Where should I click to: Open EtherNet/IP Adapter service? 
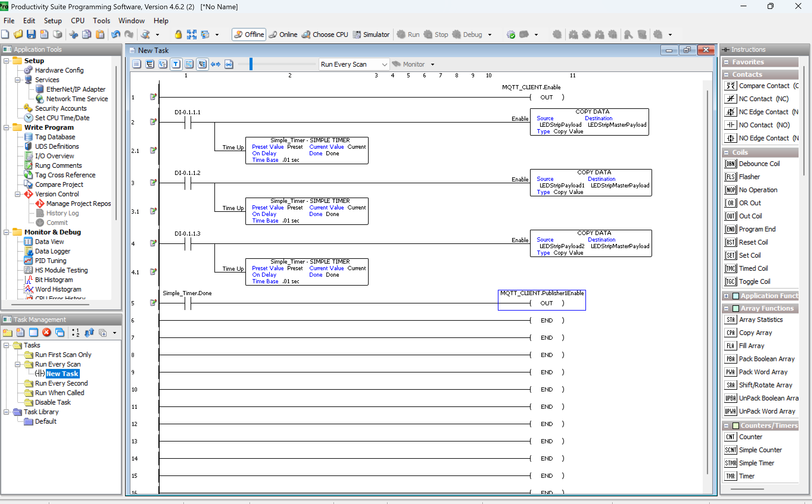(x=76, y=89)
